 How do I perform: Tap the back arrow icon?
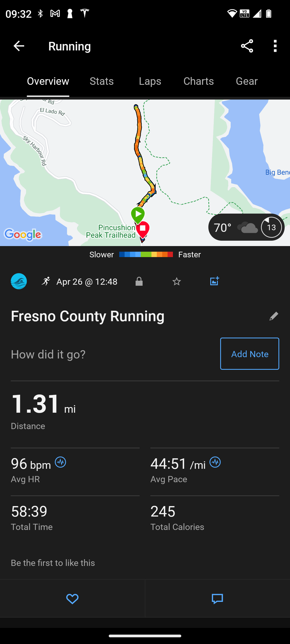(19, 46)
